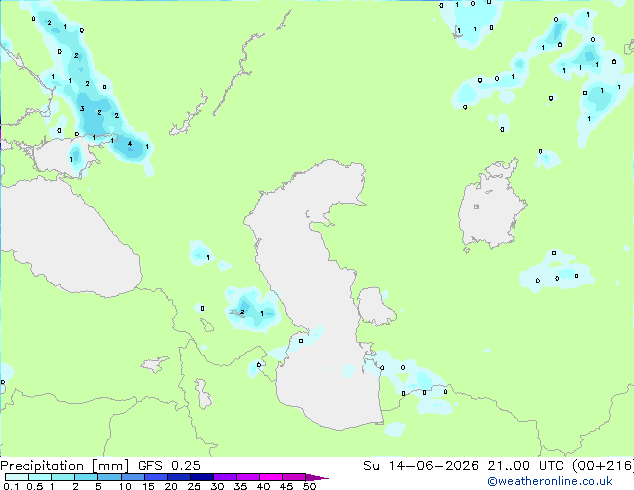Select the 30–35 mm purple legend swatch
This screenshot has height=490, width=634.
224,477
